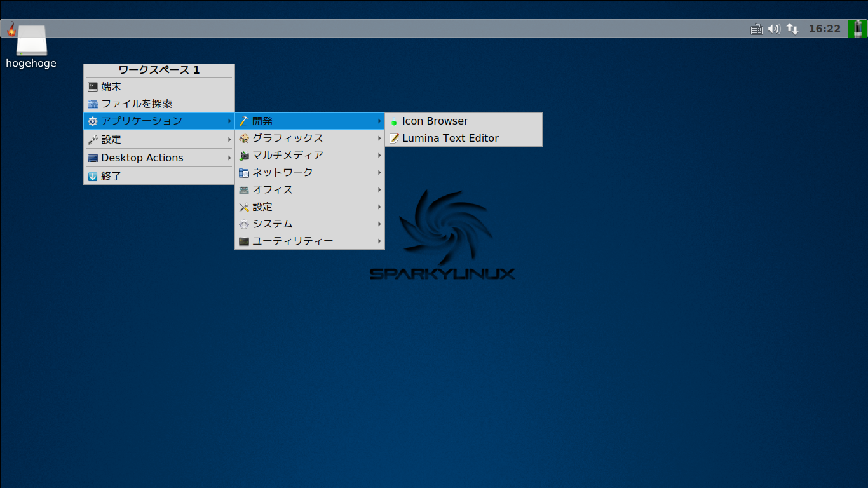Open the volume speaker tray icon
This screenshot has width=868, height=488.
pyautogui.click(x=774, y=29)
